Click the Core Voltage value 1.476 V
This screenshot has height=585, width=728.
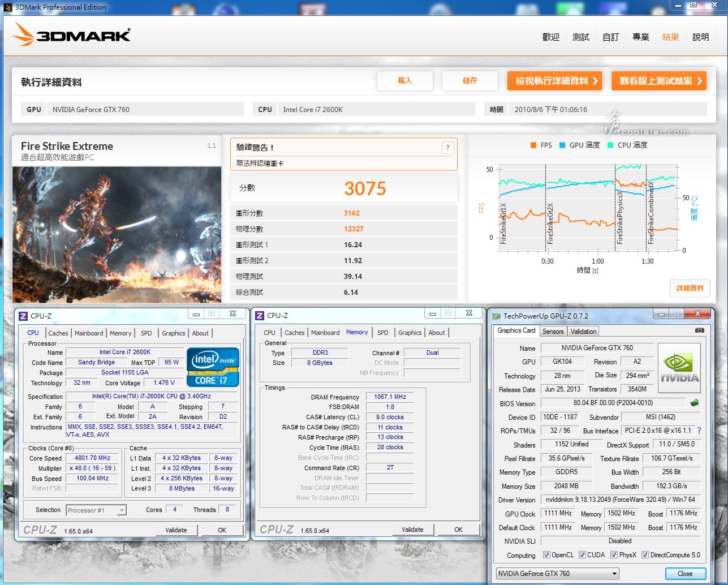click(x=164, y=382)
